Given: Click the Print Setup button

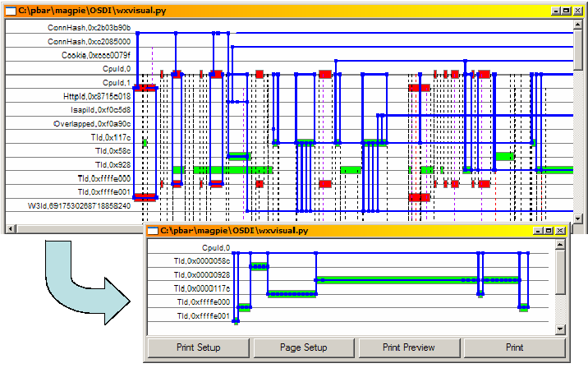Looking at the screenshot, I should 198,347.
